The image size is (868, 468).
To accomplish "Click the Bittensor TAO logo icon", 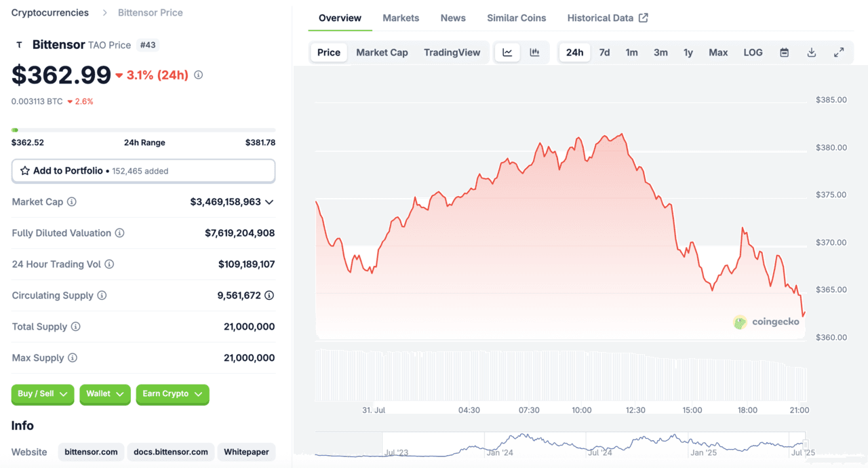I will (19, 45).
